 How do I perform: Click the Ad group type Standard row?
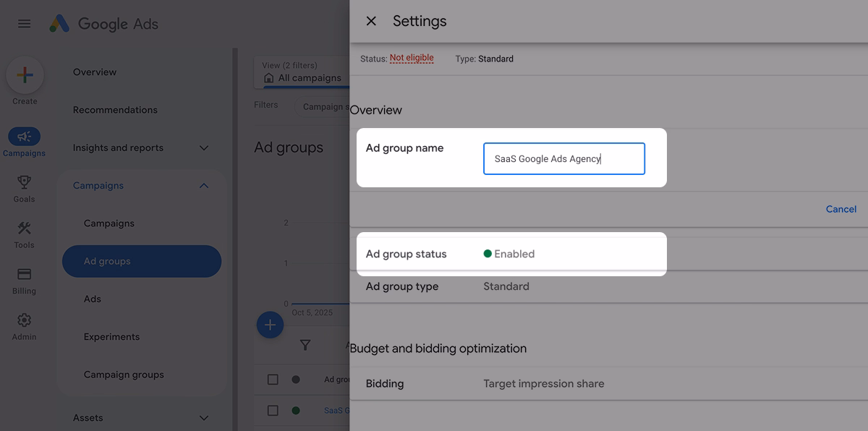(608, 286)
